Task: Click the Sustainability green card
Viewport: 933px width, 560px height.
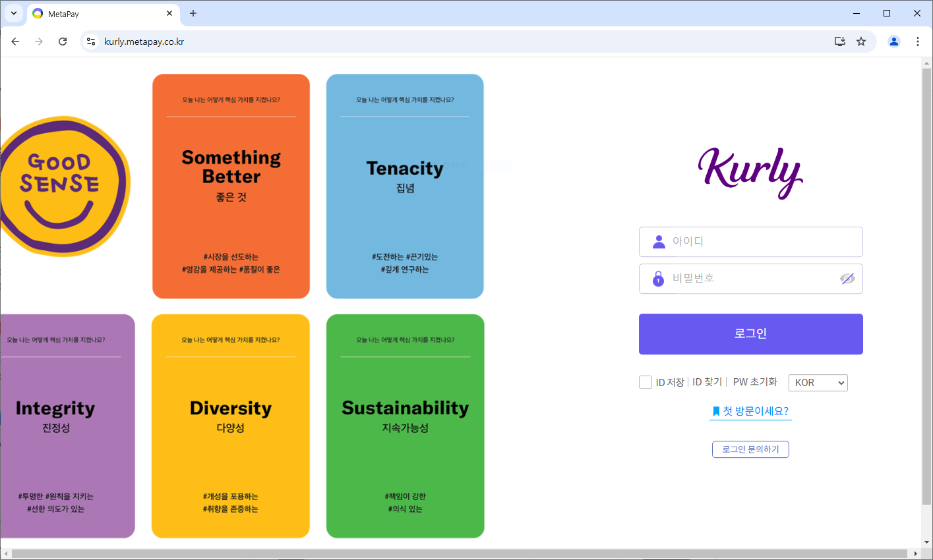Action: (405, 426)
